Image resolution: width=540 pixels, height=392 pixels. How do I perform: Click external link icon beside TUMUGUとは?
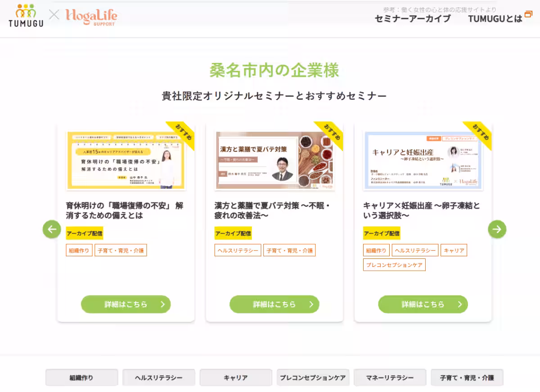[528, 14]
